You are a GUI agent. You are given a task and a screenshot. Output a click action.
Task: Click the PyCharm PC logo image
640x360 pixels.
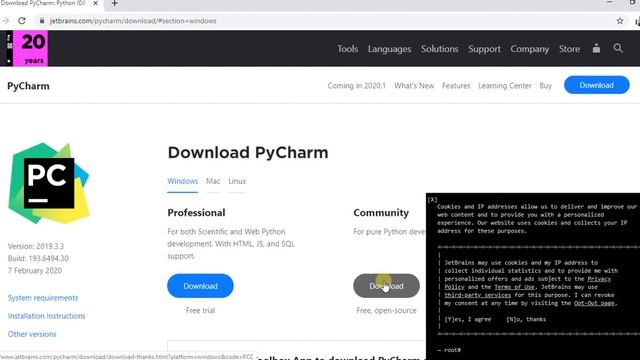tap(49, 183)
